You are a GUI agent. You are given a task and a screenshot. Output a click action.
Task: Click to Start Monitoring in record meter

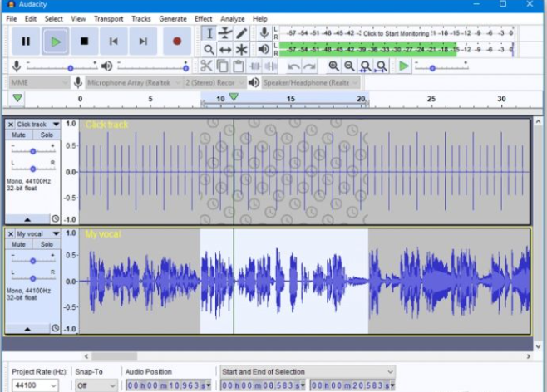tap(396, 33)
